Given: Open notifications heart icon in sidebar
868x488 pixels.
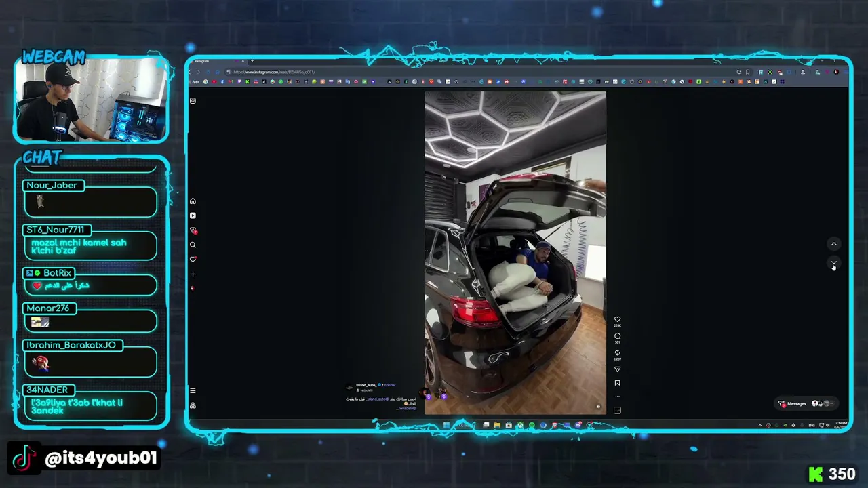Looking at the screenshot, I should (x=193, y=260).
